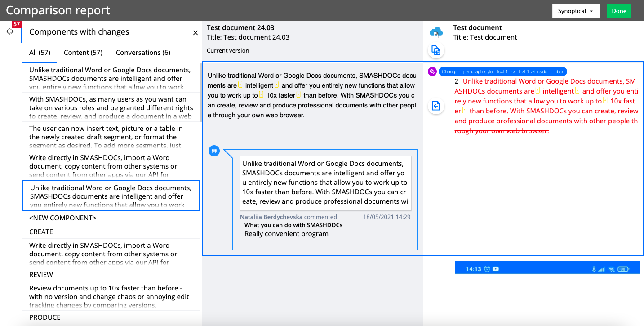Image resolution: width=644 pixels, height=326 pixels.
Task: Click the 'Title: Test document 24.03' text
Action: tap(248, 37)
